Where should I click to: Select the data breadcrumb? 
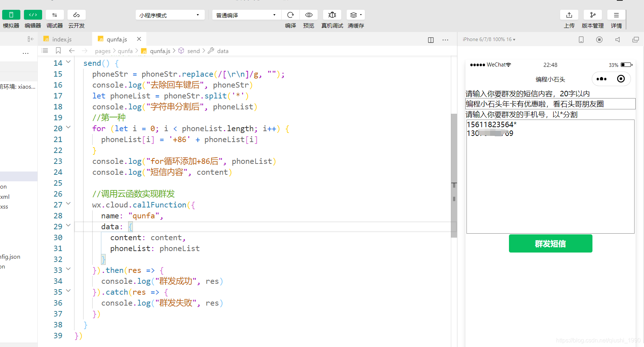click(x=223, y=51)
